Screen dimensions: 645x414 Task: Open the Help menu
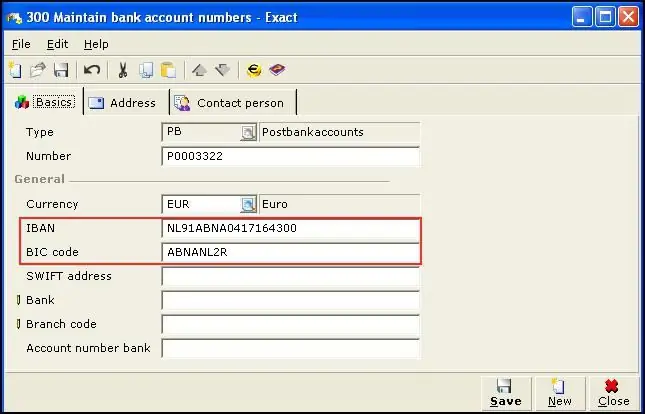tap(96, 44)
